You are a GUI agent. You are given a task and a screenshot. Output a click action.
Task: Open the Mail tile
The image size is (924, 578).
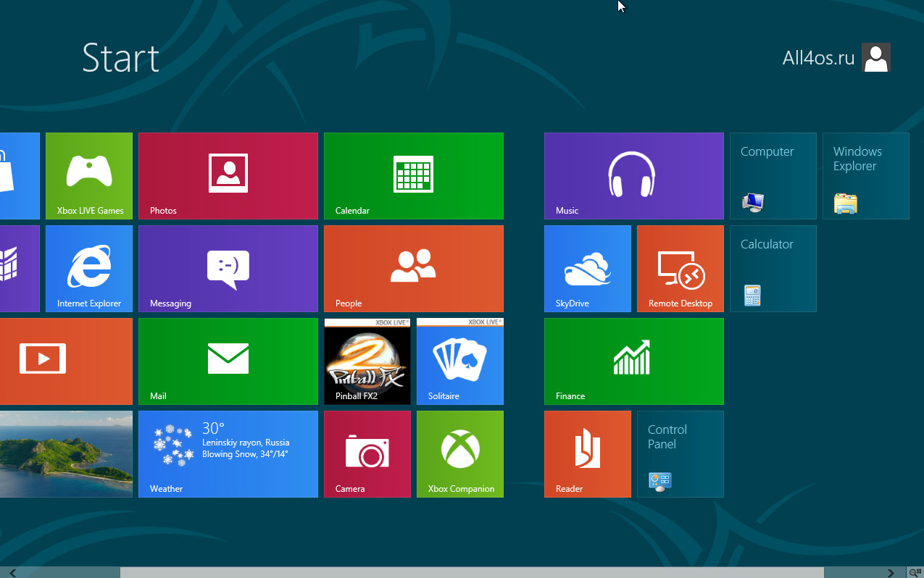228,361
